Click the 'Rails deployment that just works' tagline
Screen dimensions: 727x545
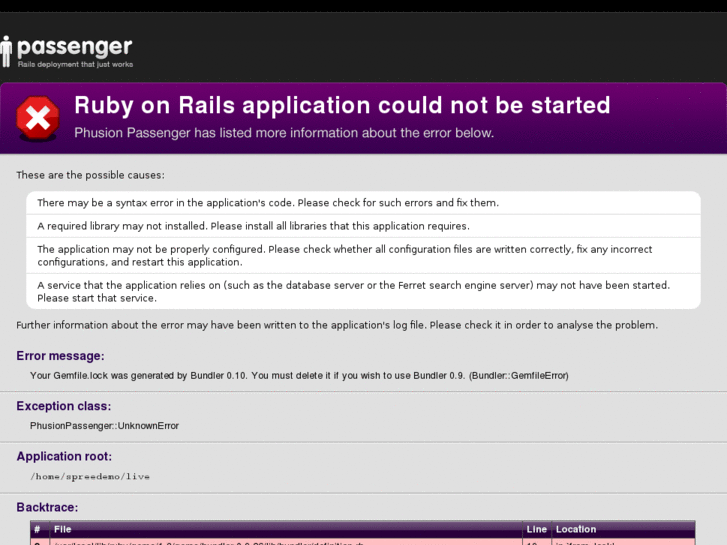75,64
